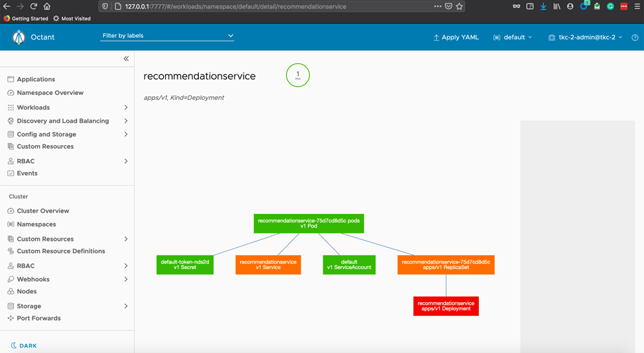Open the tkc-2-admin@tkc-2 context dropdown
Viewport: 644px width, 353px height.
(x=585, y=37)
